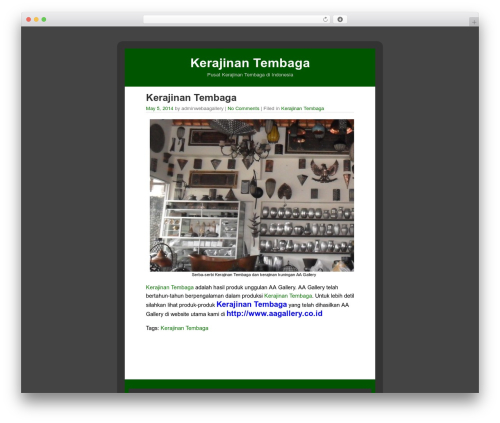This screenshot has height=423, width=500.
Task: Click the red close window button
Action: pos(29,19)
